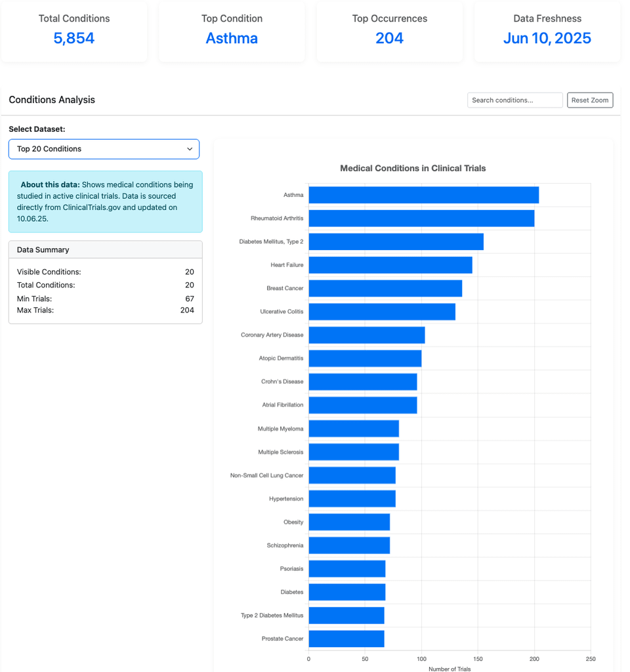Screen dimensions: 630x672
Task: Expand the Top 20 Conditions combo box chevron
Action: coord(191,149)
